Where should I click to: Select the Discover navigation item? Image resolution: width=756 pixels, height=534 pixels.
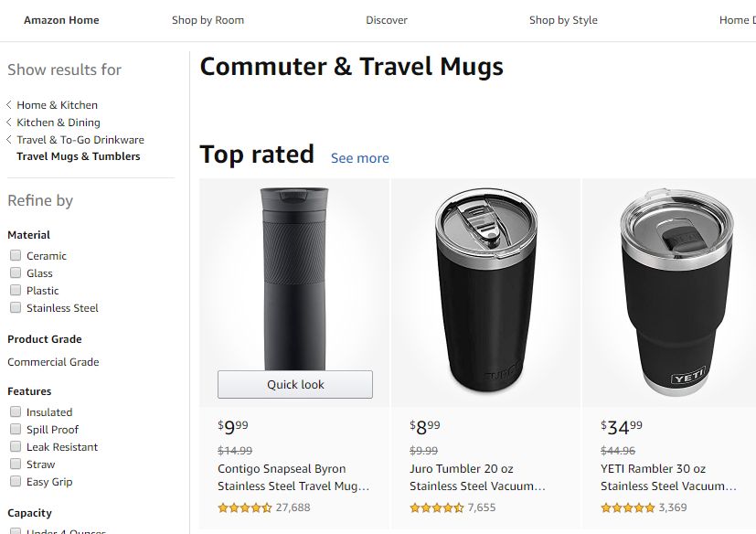click(x=386, y=19)
